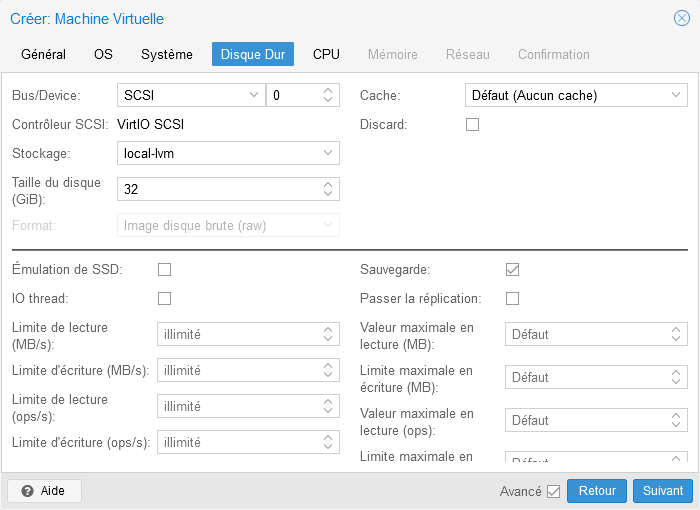Open the CPU tab

[326, 54]
